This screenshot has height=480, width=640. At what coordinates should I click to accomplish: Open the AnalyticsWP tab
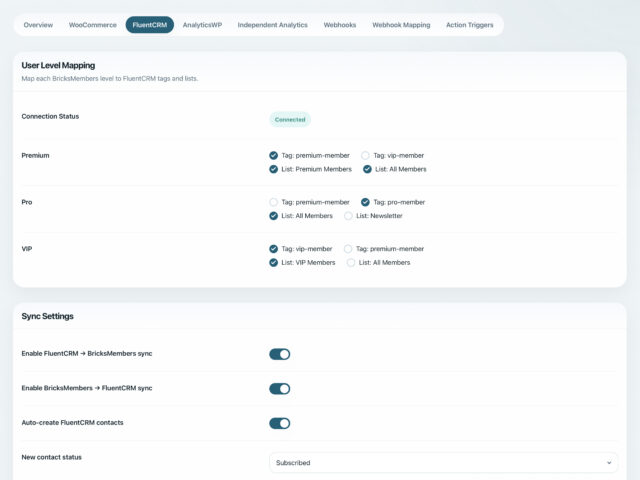point(202,25)
